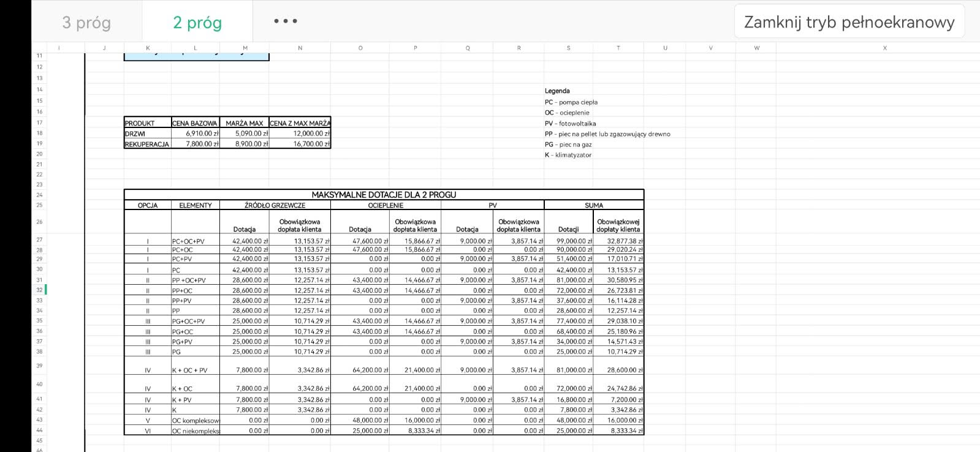Select column X header

tap(884, 48)
